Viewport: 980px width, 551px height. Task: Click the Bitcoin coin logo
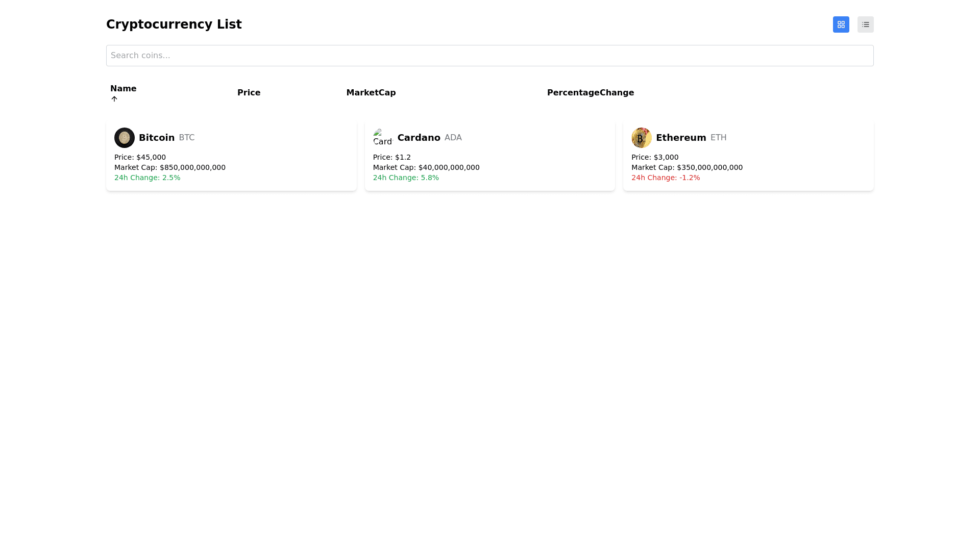point(124,138)
